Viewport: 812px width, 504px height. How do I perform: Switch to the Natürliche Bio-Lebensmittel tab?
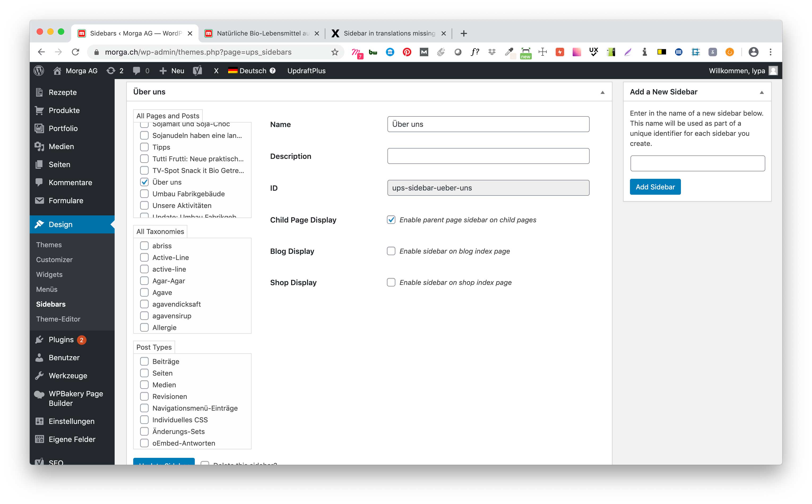point(262,33)
